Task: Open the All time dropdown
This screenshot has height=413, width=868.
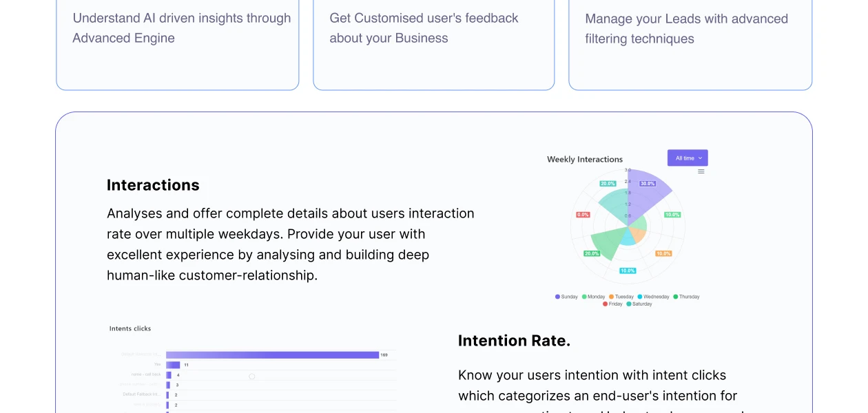Action: click(x=687, y=158)
